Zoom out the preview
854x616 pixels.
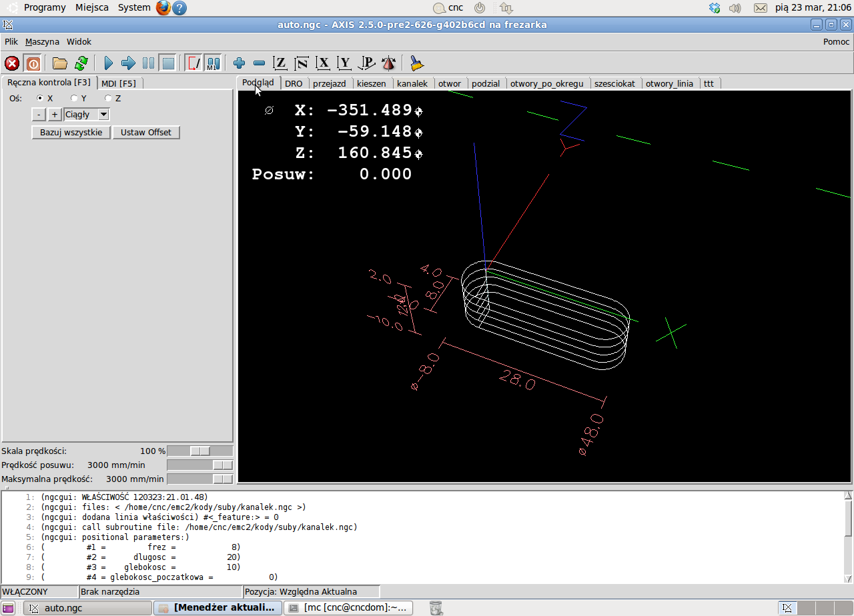259,63
